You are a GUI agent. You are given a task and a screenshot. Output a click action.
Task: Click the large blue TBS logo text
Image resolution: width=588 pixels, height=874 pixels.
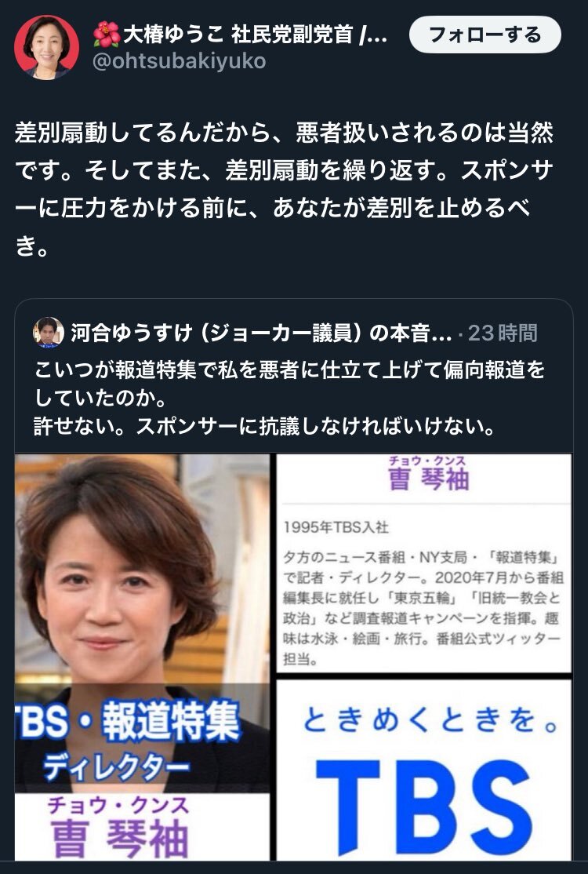pyautogui.click(x=423, y=800)
